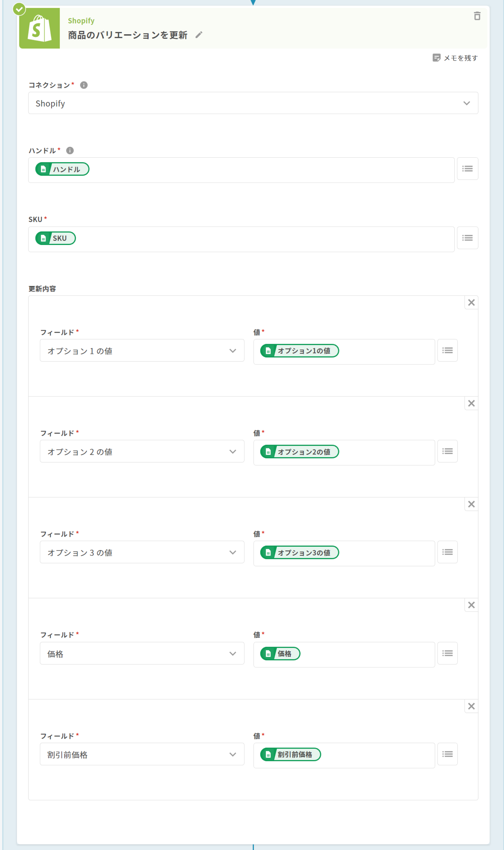
Task: Expand the オプション１の値 field dropdown
Action: [x=142, y=351]
